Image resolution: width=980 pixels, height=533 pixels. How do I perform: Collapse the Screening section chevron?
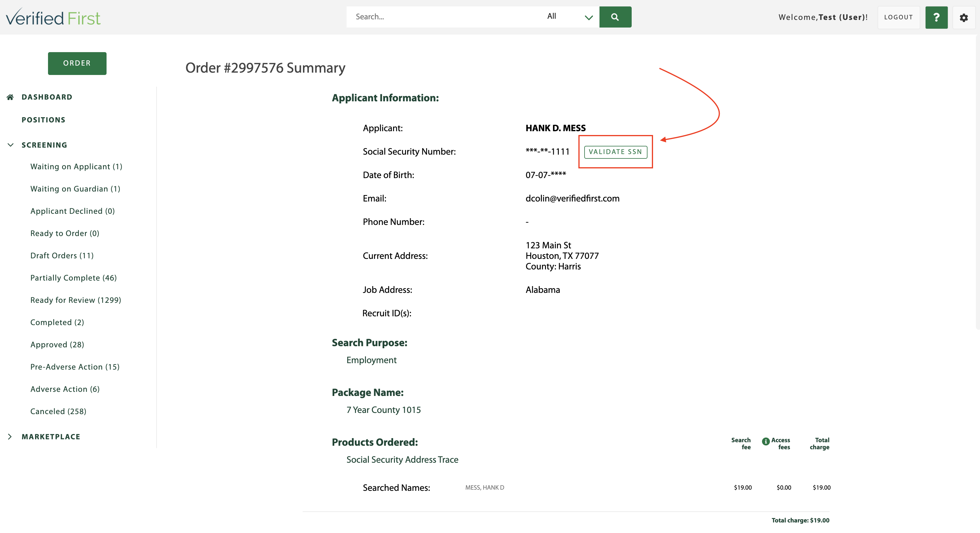[11, 145]
